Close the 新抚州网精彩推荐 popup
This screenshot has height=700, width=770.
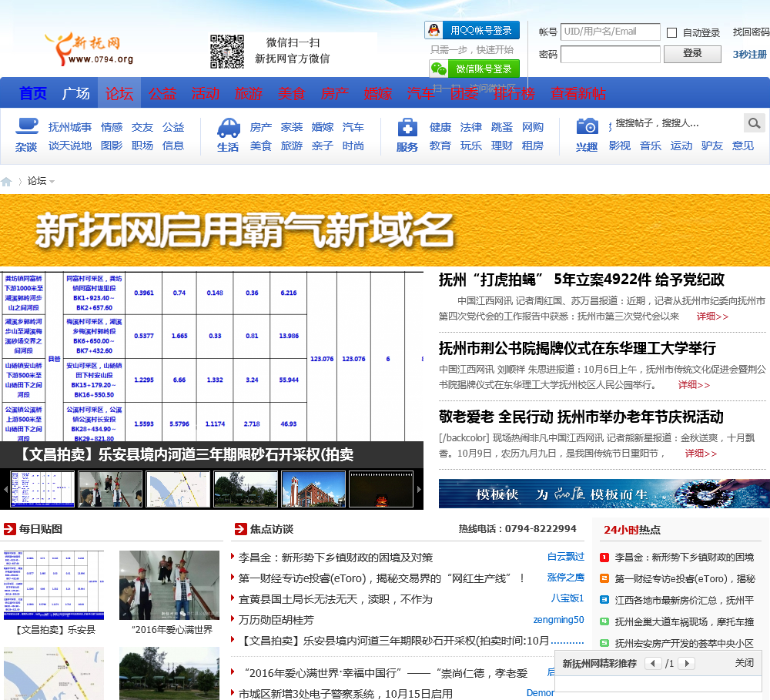click(744, 663)
